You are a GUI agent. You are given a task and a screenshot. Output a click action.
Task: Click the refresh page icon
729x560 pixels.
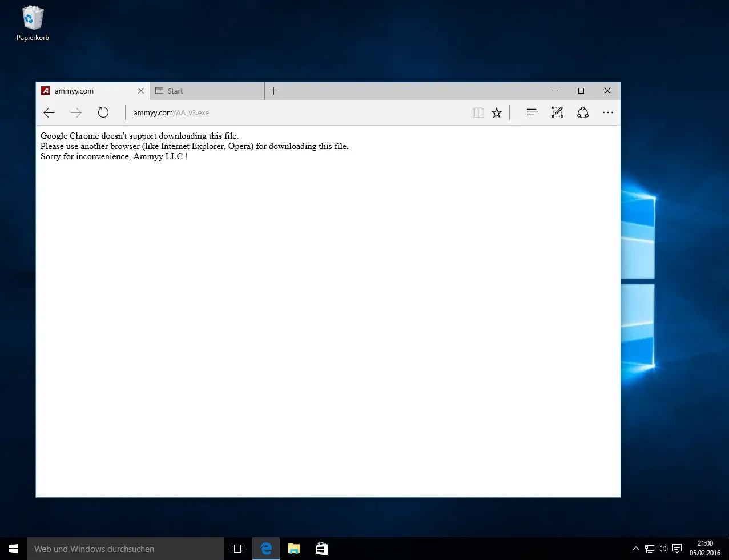click(103, 113)
